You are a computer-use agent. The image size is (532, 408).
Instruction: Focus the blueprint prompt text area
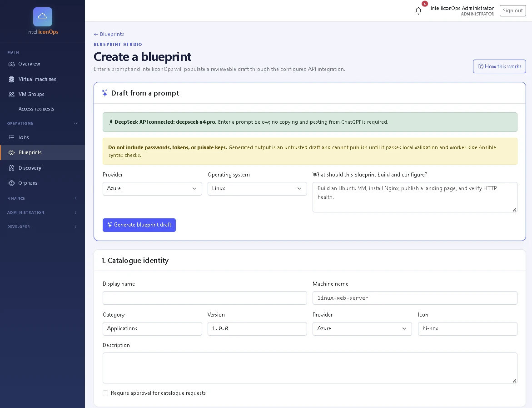415,197
